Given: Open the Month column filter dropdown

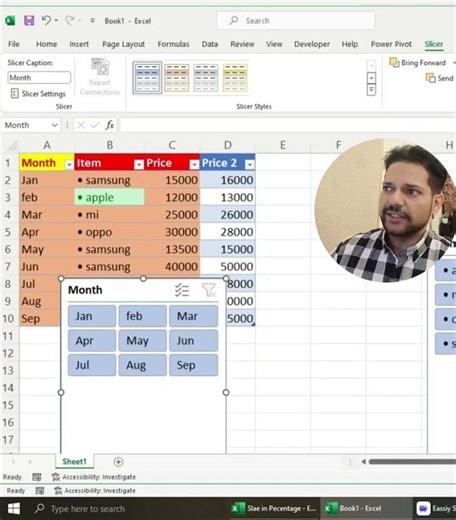Looking at the screenshot, I should coord(69,165).
